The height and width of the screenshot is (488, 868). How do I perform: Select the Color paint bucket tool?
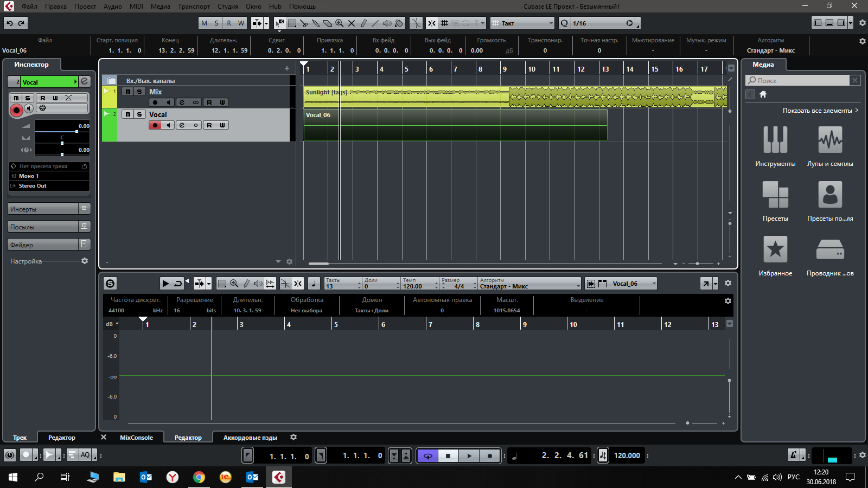[x=399, y=23]
